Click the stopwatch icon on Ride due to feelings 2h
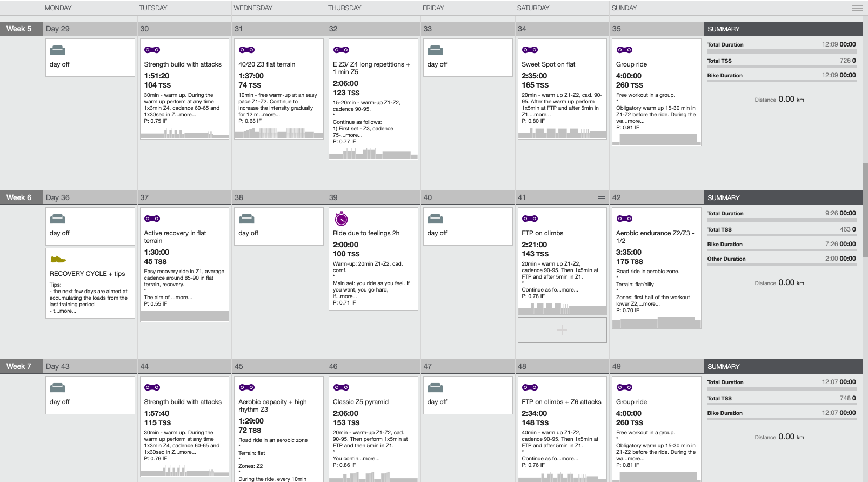868x482 pixels. [341, 219]
